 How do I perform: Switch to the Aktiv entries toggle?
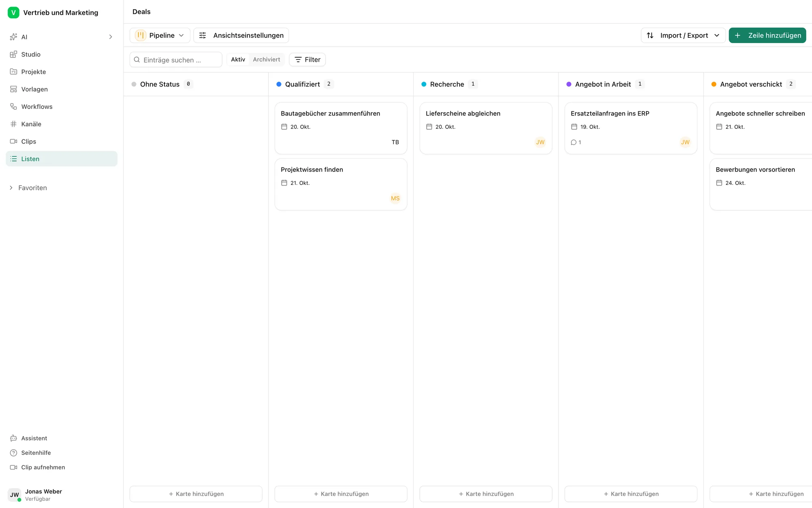[x=238, y=60]
